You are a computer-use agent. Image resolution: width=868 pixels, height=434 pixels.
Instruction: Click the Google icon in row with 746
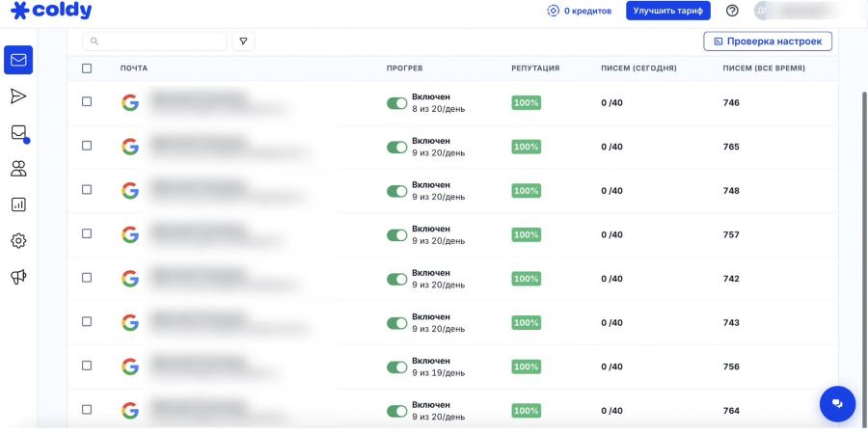point(130,102)
